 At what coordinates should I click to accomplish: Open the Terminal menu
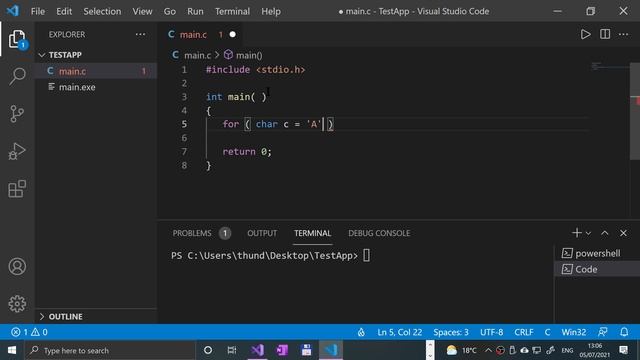(x=232, y=11)
